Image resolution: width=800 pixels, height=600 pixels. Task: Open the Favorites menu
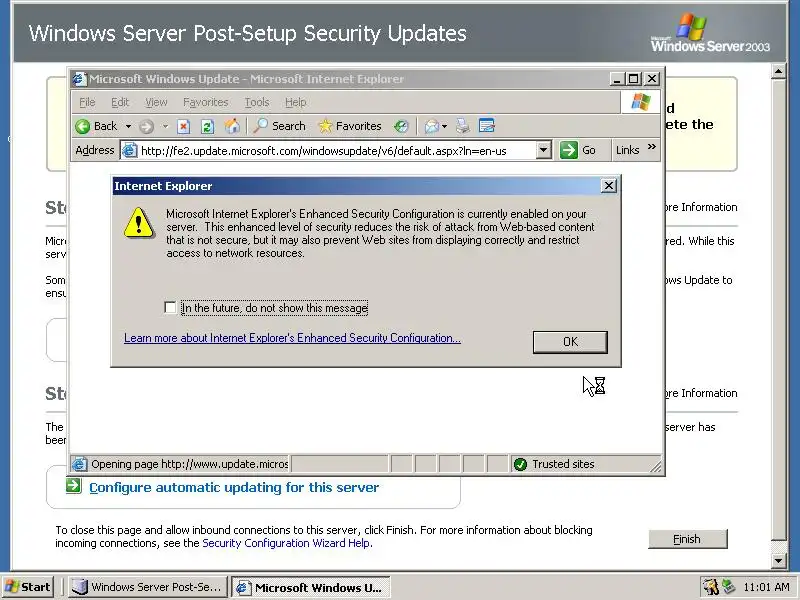click(x=206, y=103)
